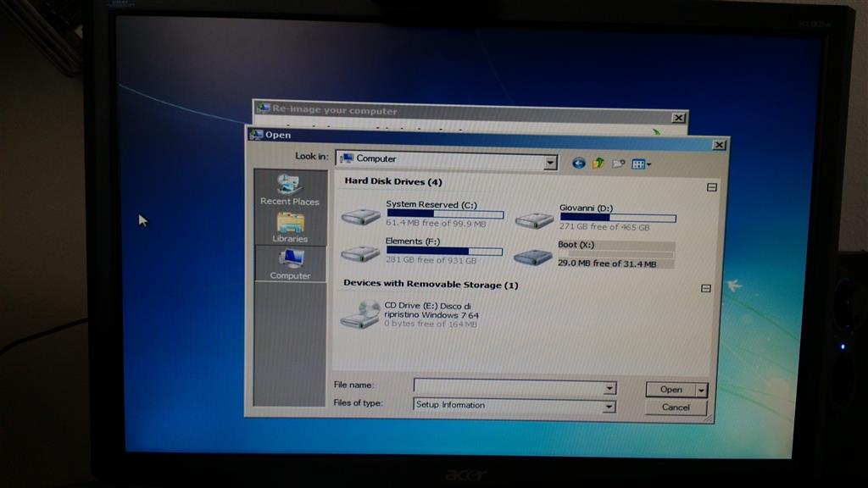Image resolution: width=868 pixels, height=488 pixels.
Task: Go back using the blue arrow icon
Action: click(x=578, y=163)
